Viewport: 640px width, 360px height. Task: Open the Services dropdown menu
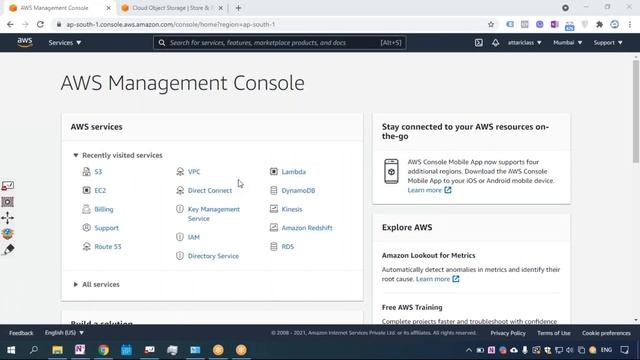[64, 42]
